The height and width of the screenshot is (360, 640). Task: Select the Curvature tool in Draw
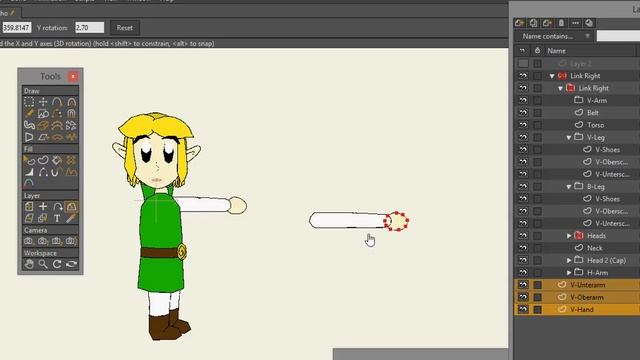71,102
